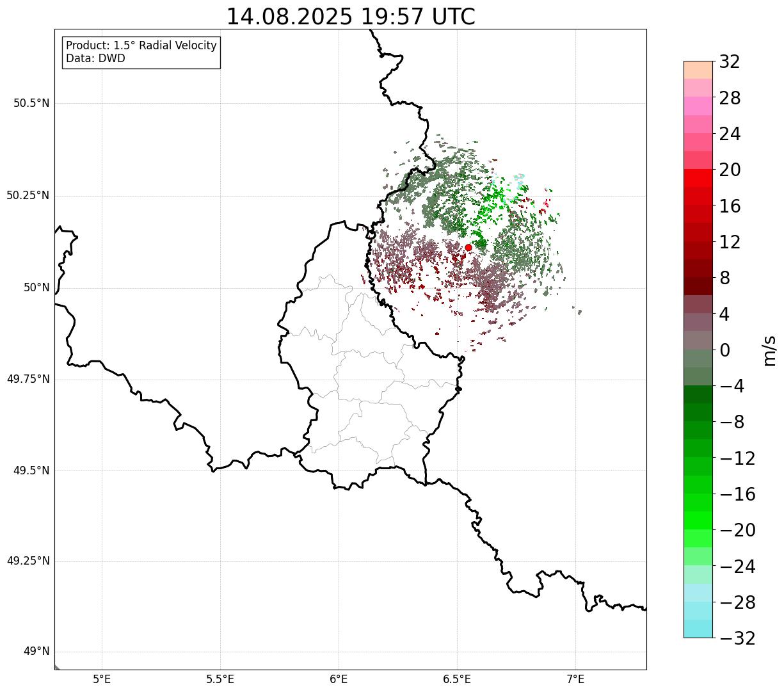
Task: Click the colorbar tick label 4
Action: 724,314
